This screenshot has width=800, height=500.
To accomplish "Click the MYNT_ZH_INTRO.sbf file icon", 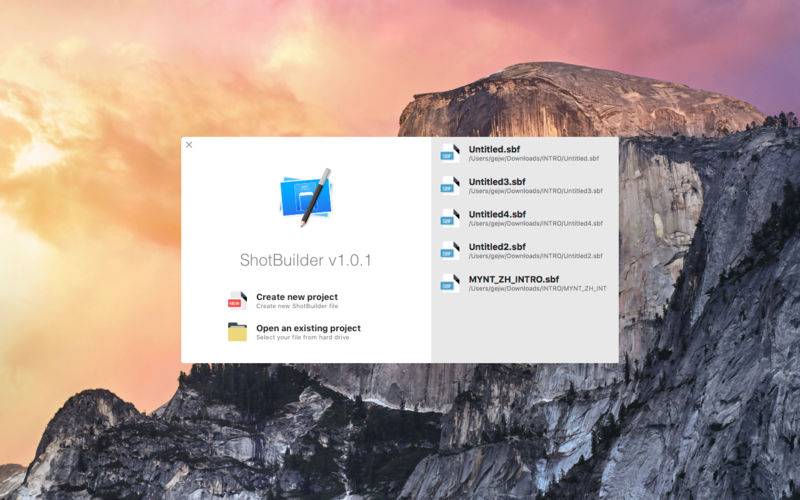I will 450,283.
